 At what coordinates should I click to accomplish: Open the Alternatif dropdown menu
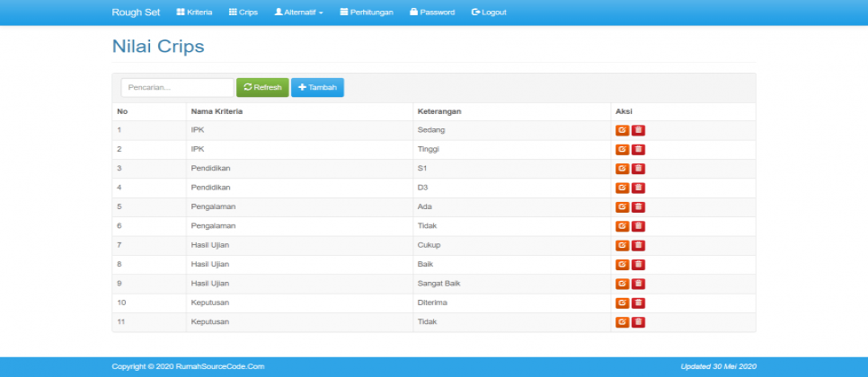coord(299,13)
